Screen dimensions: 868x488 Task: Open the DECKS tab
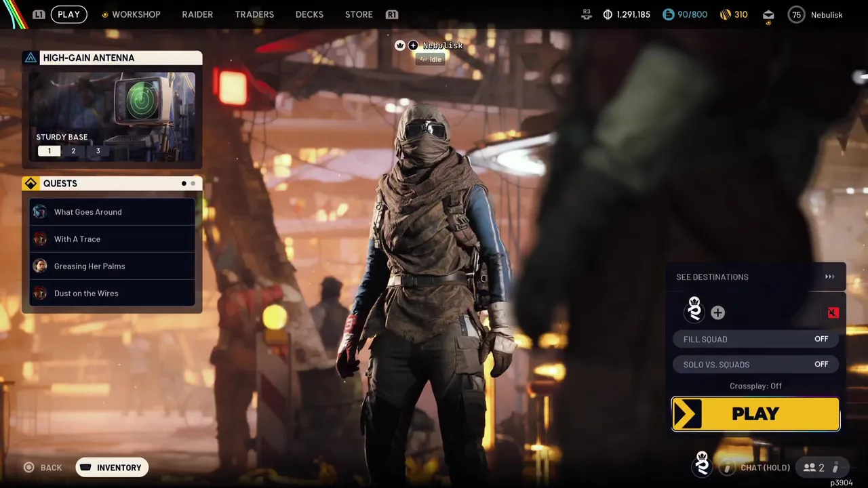click(309, 14)
